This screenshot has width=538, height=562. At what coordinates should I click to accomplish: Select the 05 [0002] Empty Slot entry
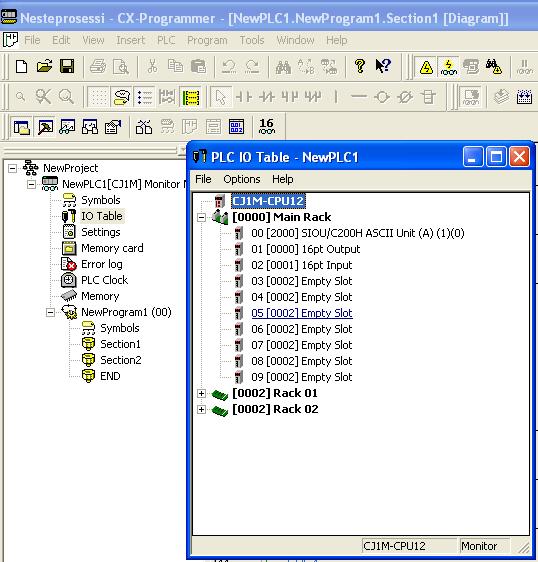coord(302,313)
